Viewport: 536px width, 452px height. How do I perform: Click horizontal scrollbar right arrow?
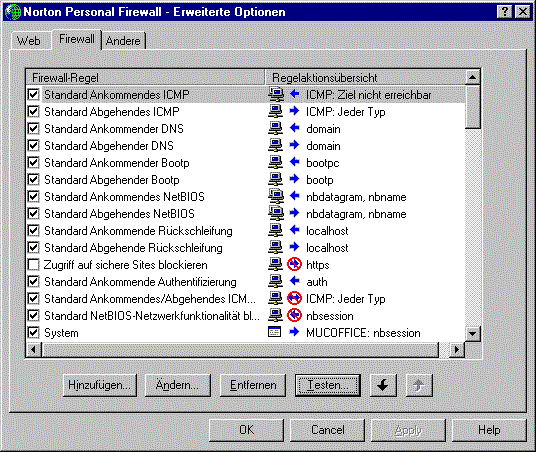[457, 350]
